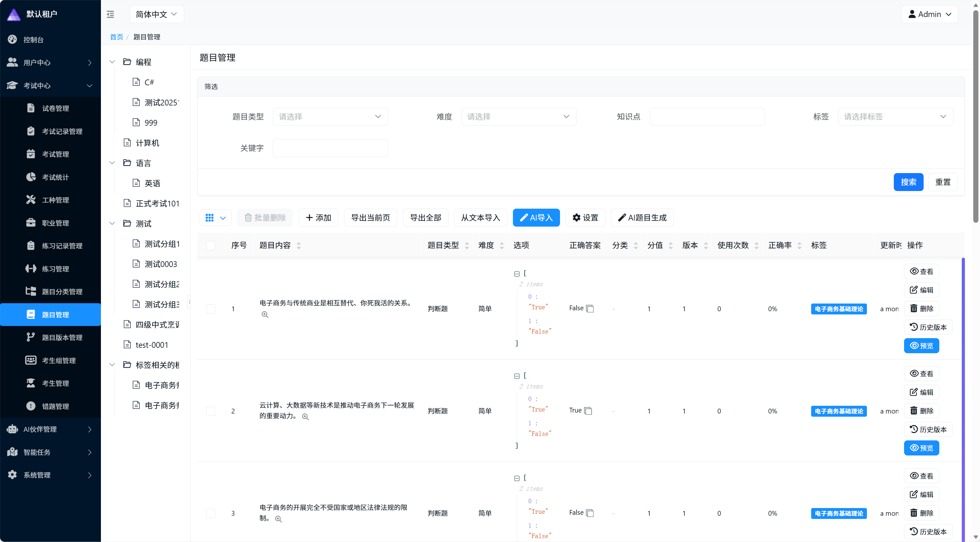Sort by the 题目内容 column sorter

point(299,246)
